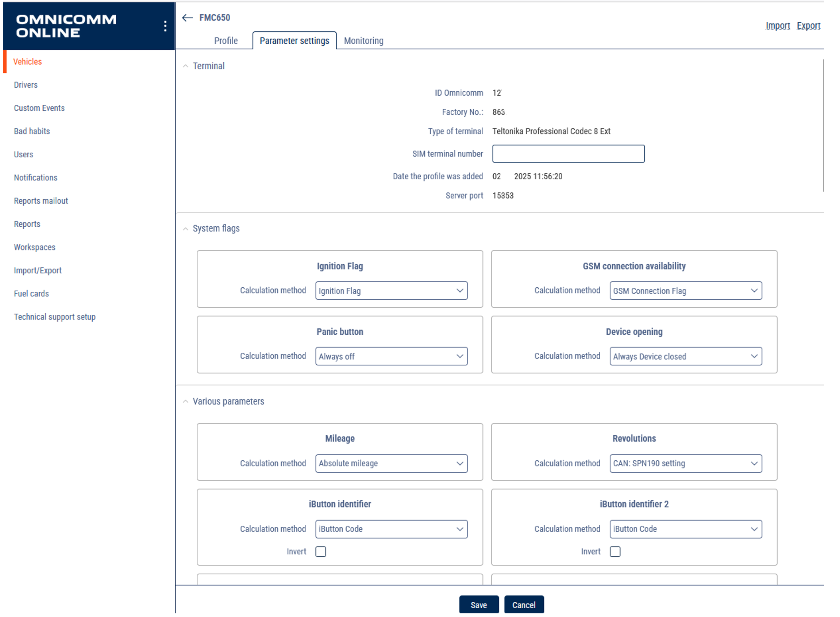
Task: Toggle Invert checkbox for iButton identifier 2
Action: (615, 552)
